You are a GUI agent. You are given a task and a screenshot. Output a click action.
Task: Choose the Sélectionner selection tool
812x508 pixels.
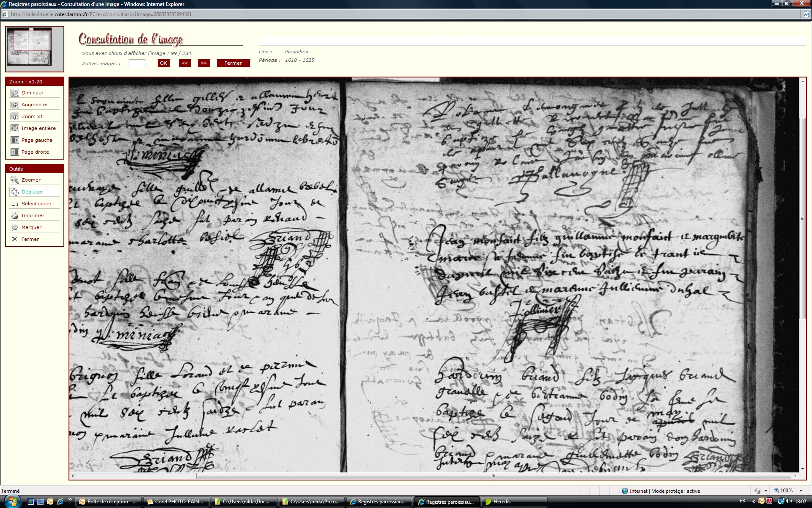15,204
